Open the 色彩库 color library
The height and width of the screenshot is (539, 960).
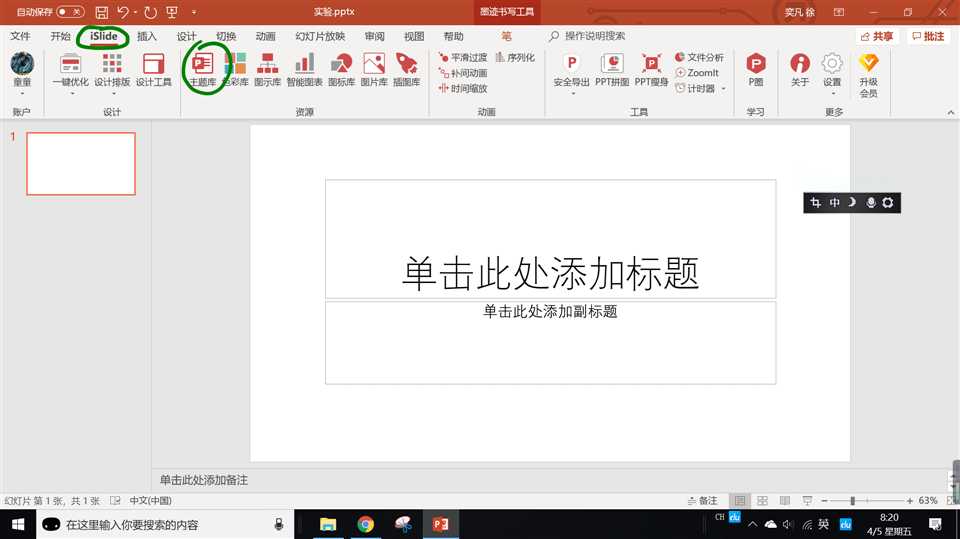235,70
